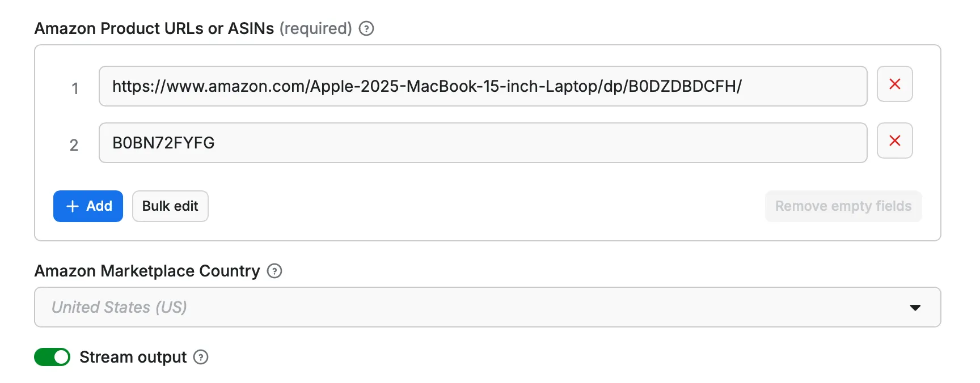Click the Add button to insert a row

(88, 206)
